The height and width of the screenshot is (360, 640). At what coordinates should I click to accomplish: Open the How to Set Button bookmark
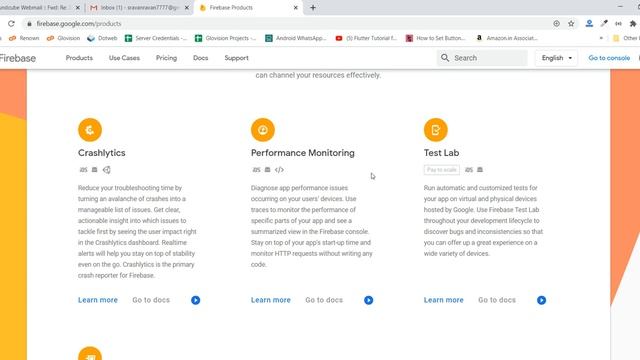(x=436, y=38)
